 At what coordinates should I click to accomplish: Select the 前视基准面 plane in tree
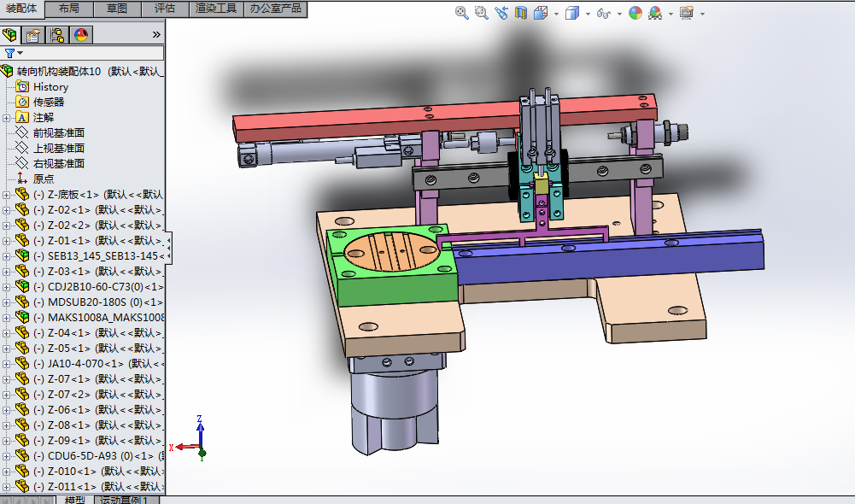click(x=58, y=133)
